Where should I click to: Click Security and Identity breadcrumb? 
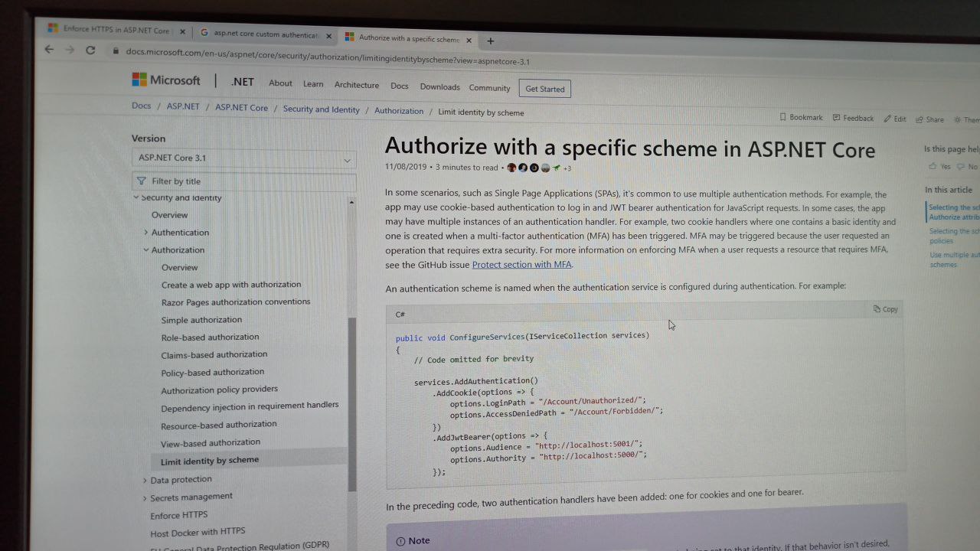(321, 109)
